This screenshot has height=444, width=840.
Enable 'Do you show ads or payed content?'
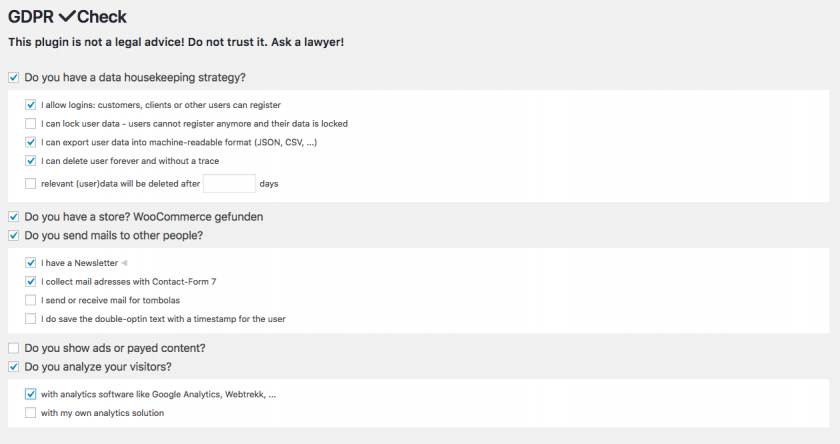point(13,348)
